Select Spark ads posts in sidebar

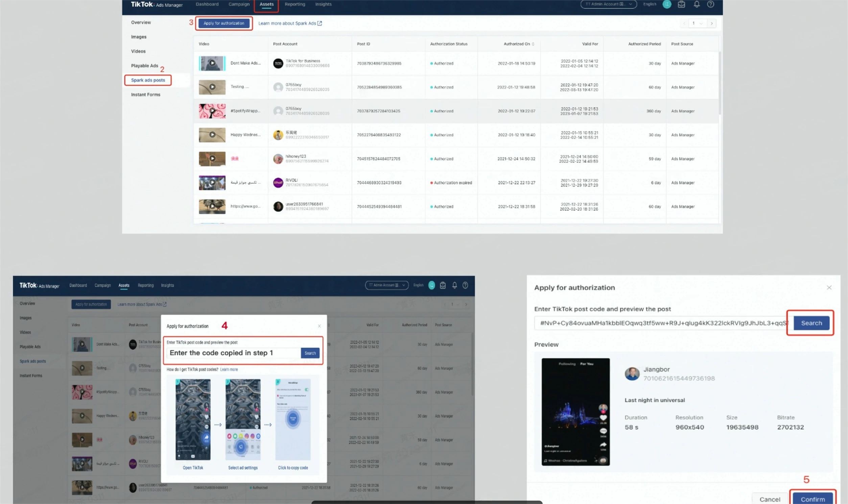tap(148, 80)
